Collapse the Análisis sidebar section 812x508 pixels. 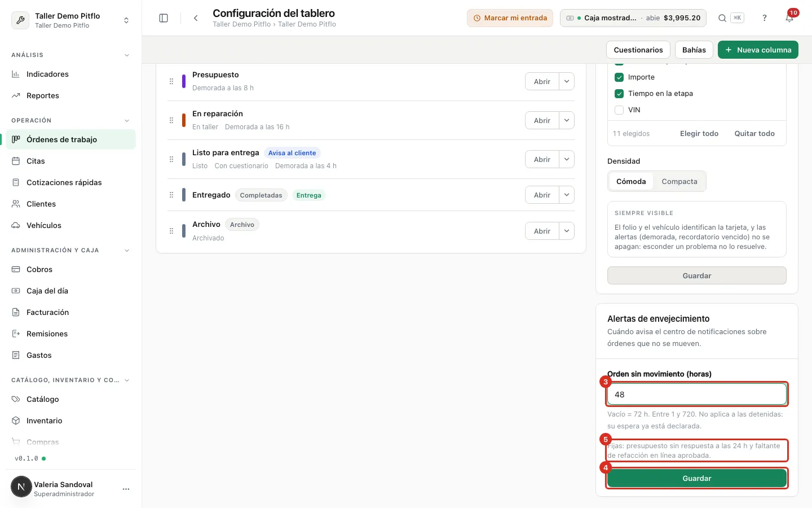click(127, 55)
